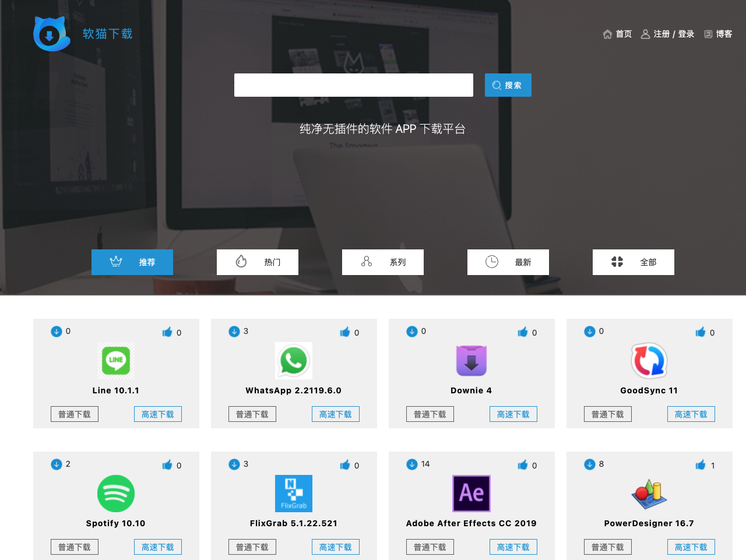The height and width of the screenshot is (560, 746).
Task: Like WhatsApp with thumbs-up icon
Action: (x=345, y=332)
